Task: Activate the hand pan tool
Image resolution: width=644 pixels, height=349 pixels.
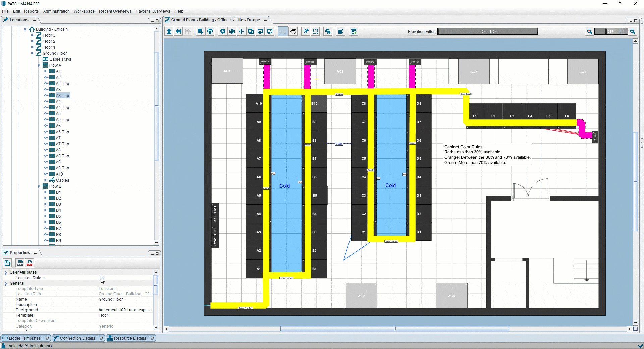Action: 293,31
